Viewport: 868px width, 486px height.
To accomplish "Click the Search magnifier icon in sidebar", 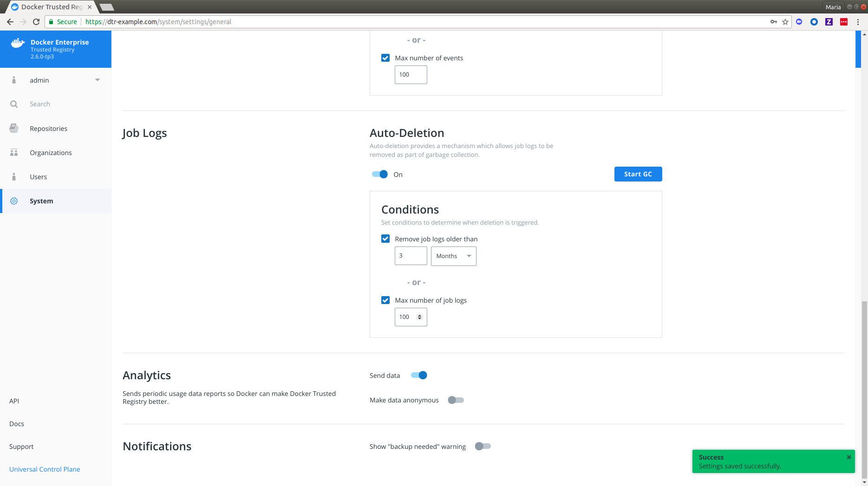I will 14,104.
